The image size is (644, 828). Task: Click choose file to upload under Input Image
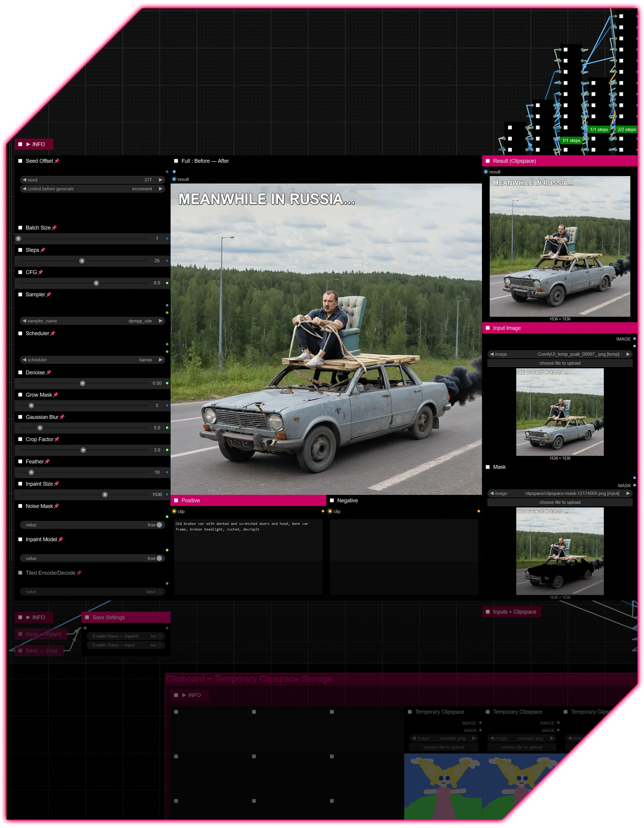(560, 363)
